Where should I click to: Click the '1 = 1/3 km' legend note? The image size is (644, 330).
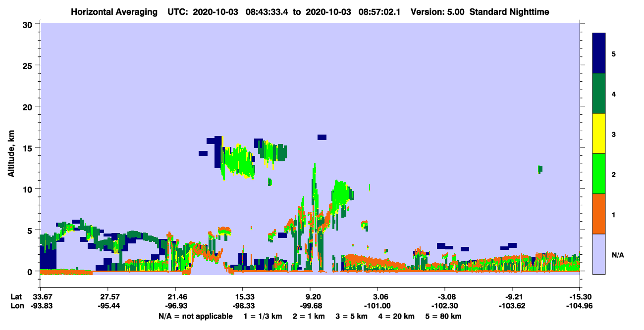click(263, 316)
